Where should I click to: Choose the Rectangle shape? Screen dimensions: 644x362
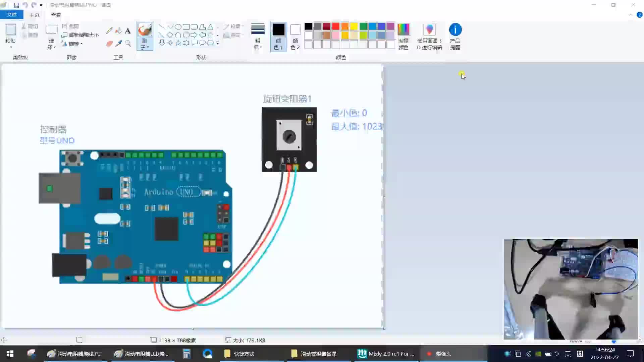pos(186,27)
